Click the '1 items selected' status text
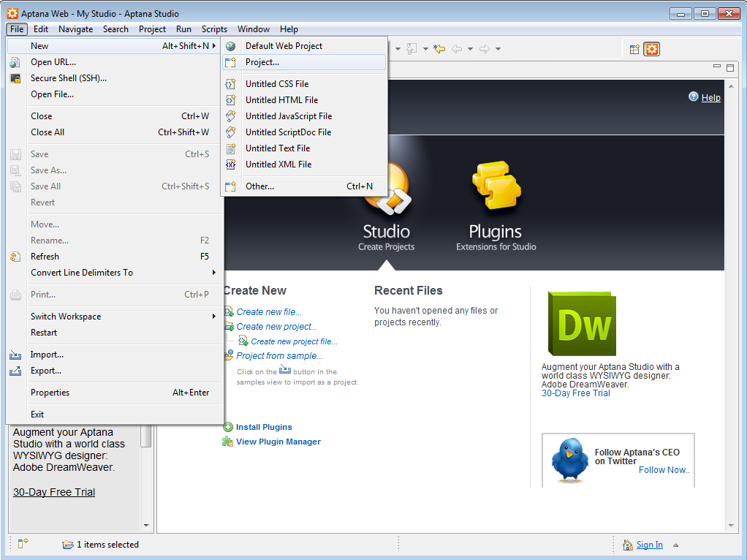The width and height of the screenshot is (747, 560). 107,545
